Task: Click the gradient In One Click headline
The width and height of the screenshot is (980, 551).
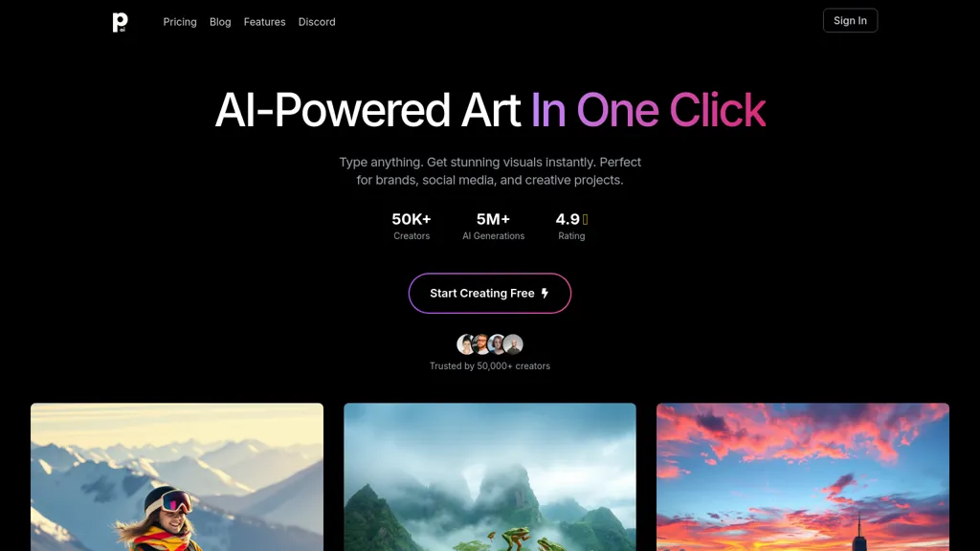Action: [x=648, y=110]
